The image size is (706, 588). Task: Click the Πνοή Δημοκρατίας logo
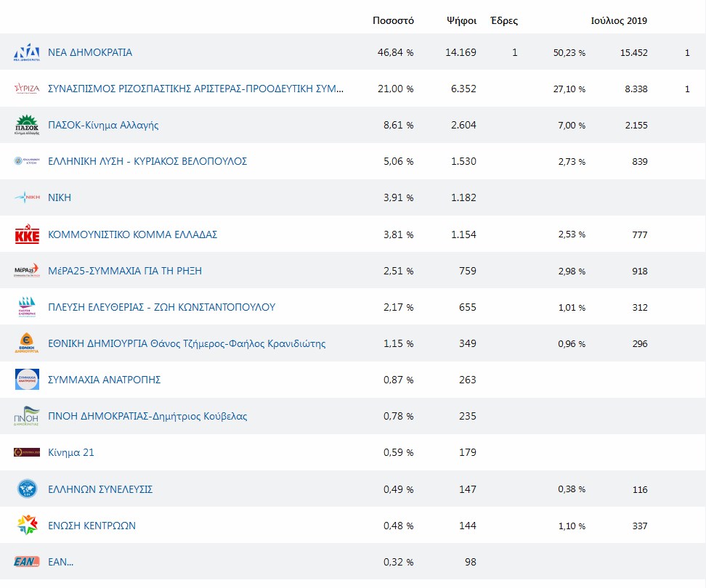27,416
